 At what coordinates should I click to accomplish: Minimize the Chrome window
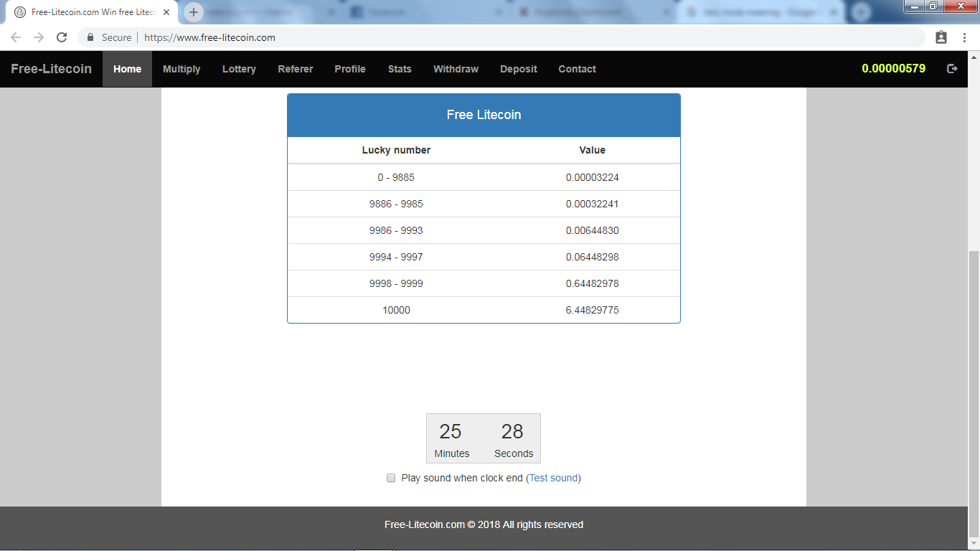click(914, 6)
